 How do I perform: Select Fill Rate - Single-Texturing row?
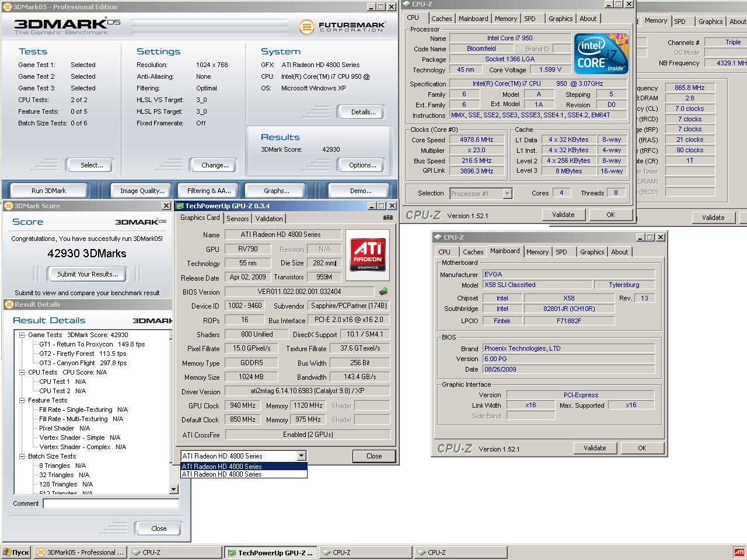83,409
